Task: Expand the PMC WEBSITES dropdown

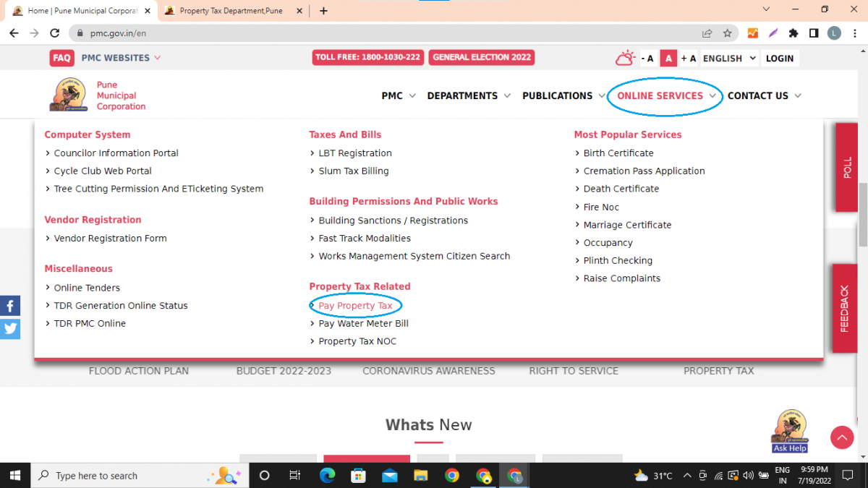Action: pos(116,58)
